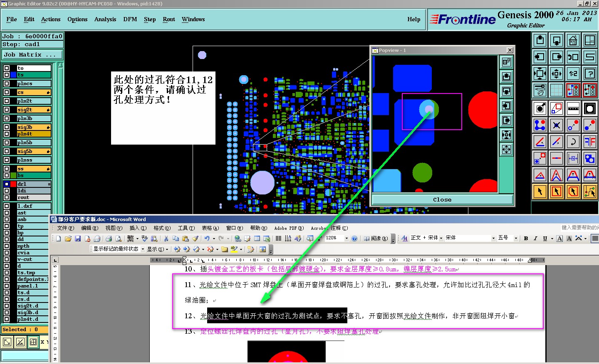This screenshot has height=364, width=599.
Task: Toggle the checkbox beside layer 'to'
Action: 7,68
